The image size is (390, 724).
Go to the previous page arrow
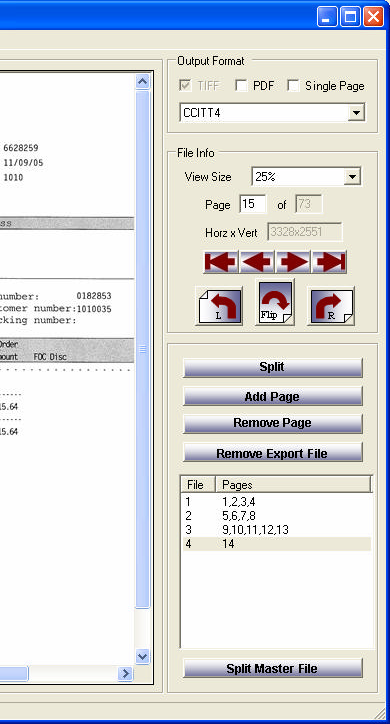tap(257, 262)
